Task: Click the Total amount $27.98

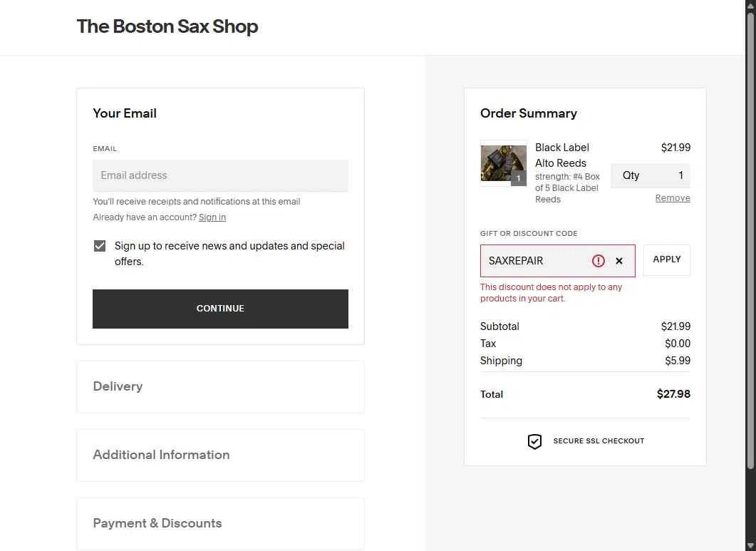Action: 673,394
